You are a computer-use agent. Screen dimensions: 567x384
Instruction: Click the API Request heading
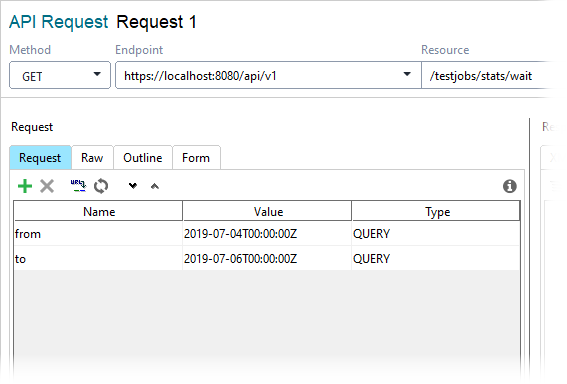click(59, 22)
